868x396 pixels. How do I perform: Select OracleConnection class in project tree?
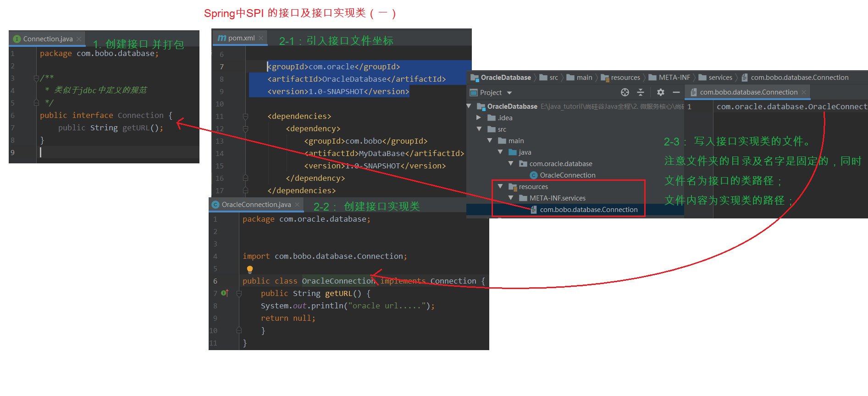(568, 175)
